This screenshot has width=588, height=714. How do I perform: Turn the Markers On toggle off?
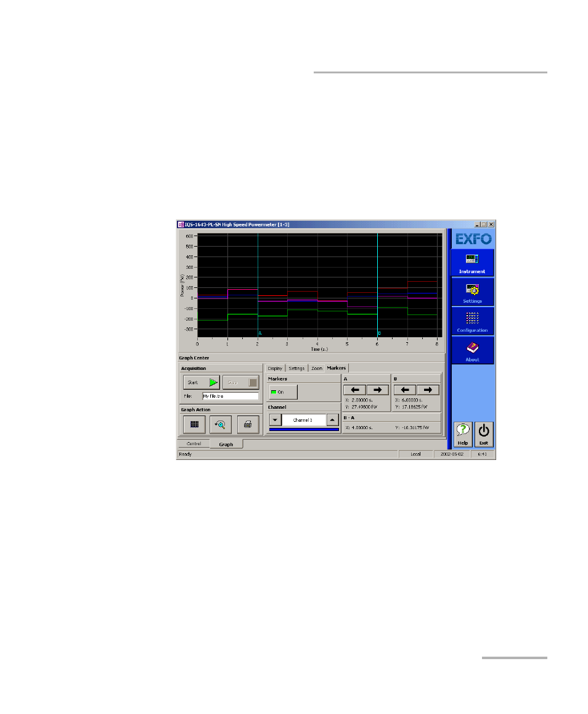click(x=283, y=392)
